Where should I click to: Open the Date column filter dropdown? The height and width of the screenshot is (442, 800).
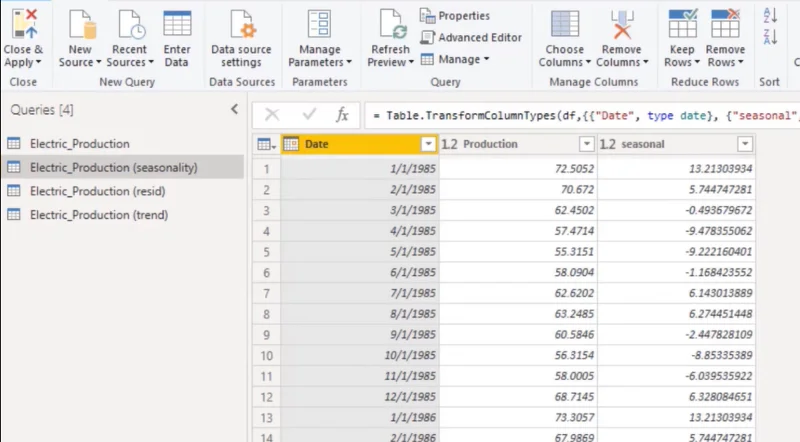tap(429, 144)
